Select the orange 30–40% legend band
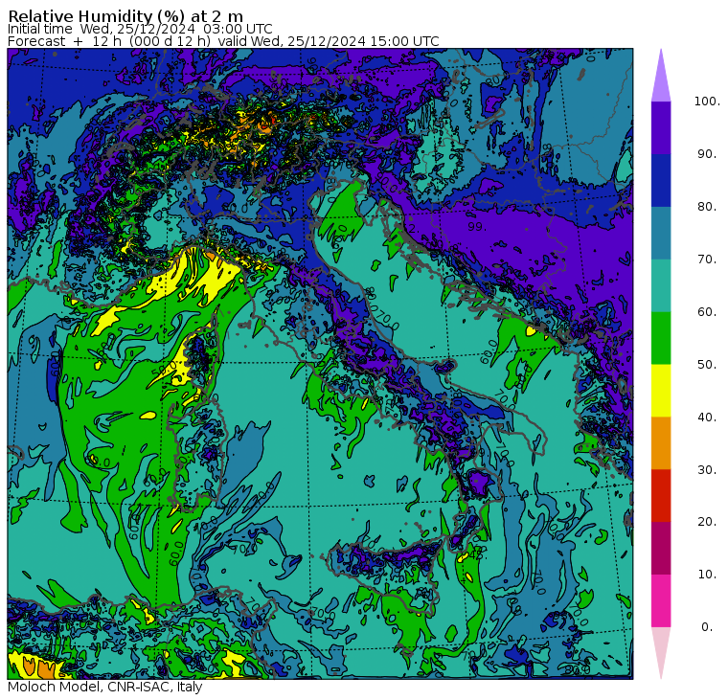The height and width of the screenshot is (700, 728). [661, 442]
